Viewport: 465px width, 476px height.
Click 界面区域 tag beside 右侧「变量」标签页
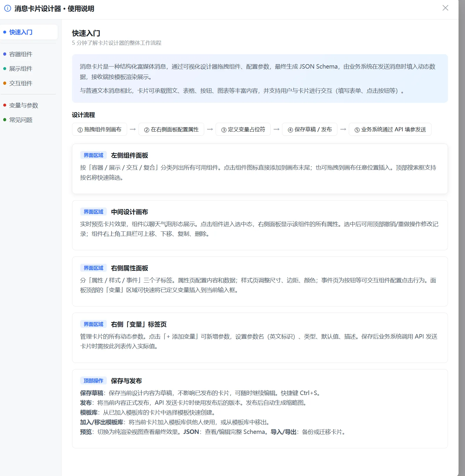[94, 324]
